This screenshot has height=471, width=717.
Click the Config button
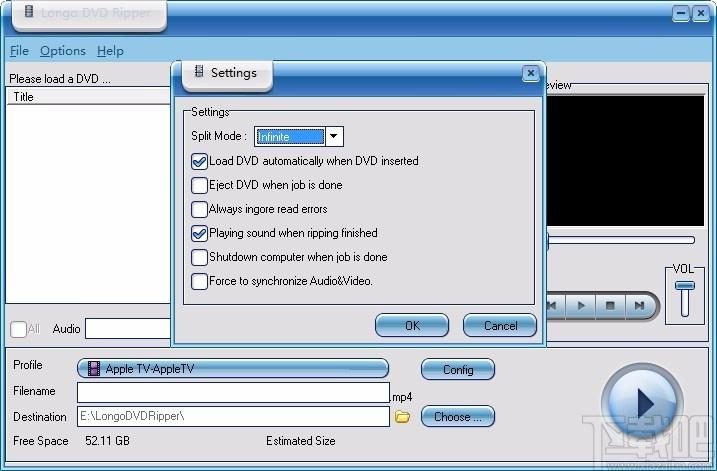[x=458, y=369]
